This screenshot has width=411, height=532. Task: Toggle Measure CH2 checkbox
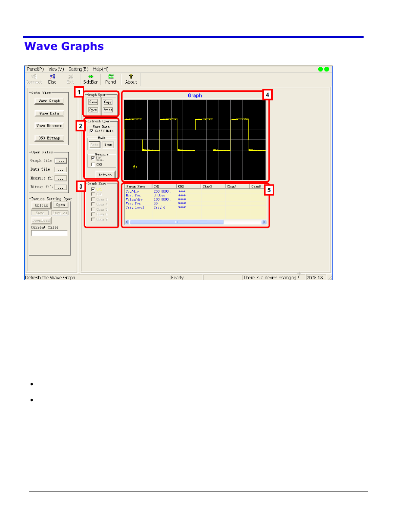93,165
